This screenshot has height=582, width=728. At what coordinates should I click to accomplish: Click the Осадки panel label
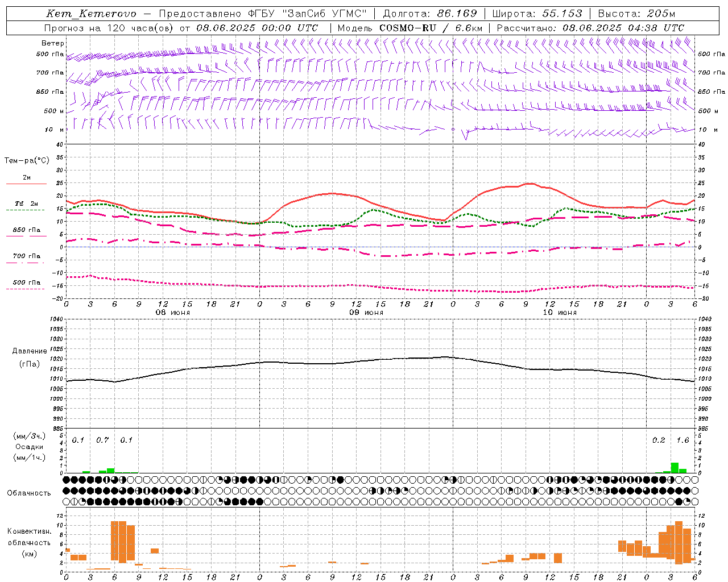[x=29, y=447]
